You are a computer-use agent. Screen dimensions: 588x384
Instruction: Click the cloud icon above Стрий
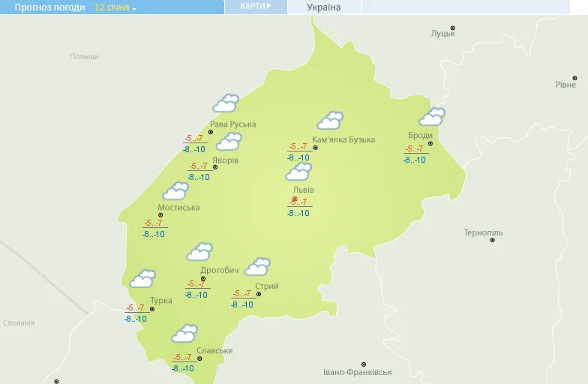coord(257,266)
